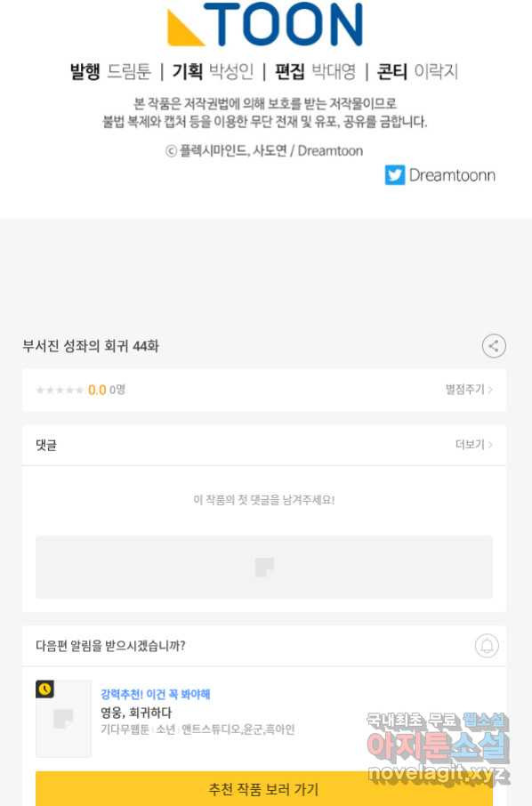
Task: Click the 강력추천! 이건 꼭 봐야해 label
Action: (155, 695)
